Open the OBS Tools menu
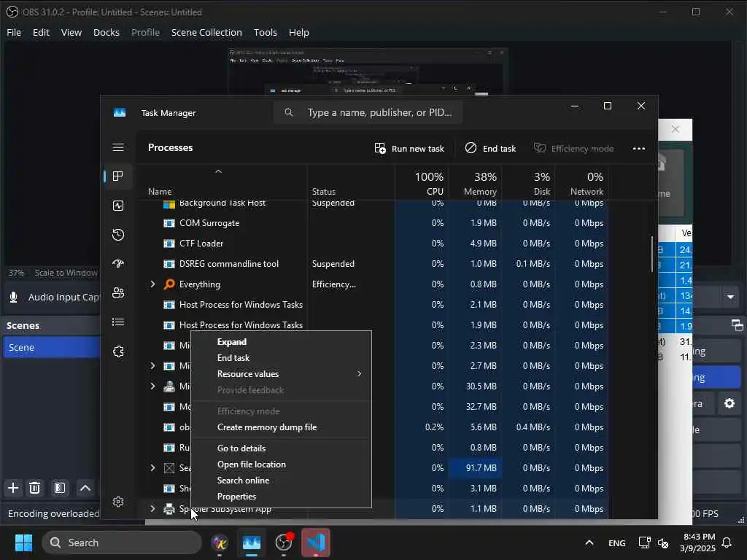747x560 pixels. [x=266, y=32]
